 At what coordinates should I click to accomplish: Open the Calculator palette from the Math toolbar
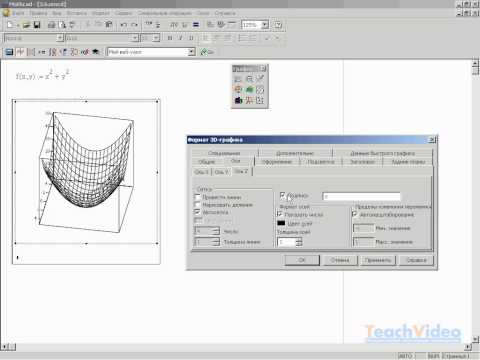click(x=9, y=52)
